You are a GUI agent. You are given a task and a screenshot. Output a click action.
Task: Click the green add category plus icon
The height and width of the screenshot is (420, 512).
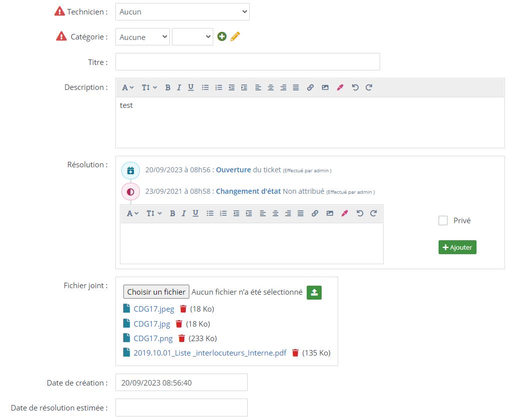click(222, 36)
